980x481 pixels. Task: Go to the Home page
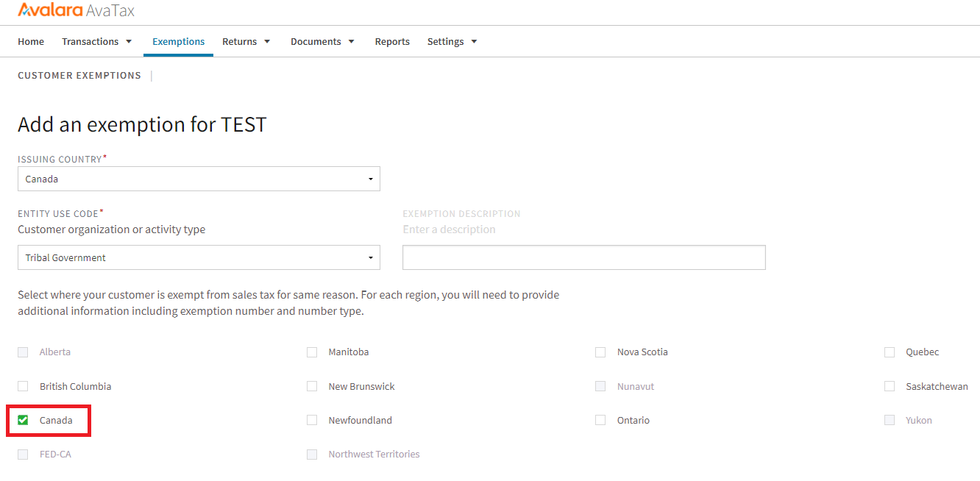tap(31, 42)
